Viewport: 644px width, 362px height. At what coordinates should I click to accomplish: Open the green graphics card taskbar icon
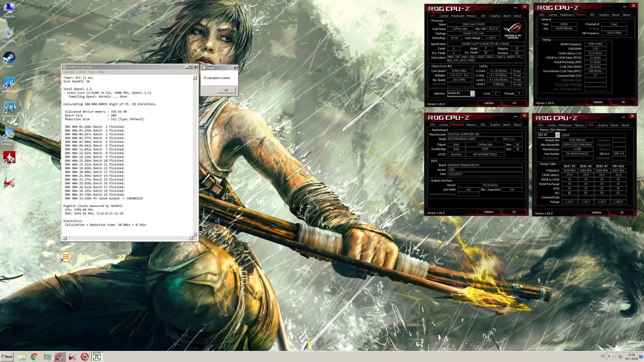click(47, 357)
